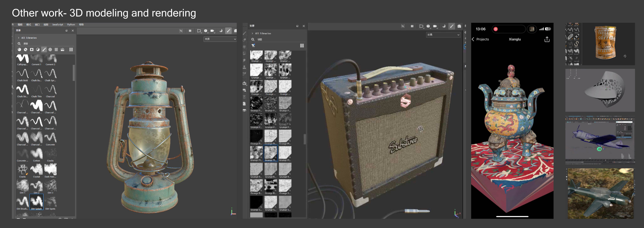
Task: Select the environment maps filter icon in lantern panel
Action: click(63, 50)
